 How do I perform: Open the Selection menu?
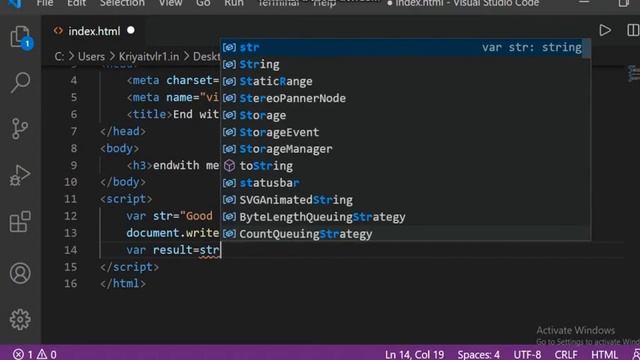122,3
